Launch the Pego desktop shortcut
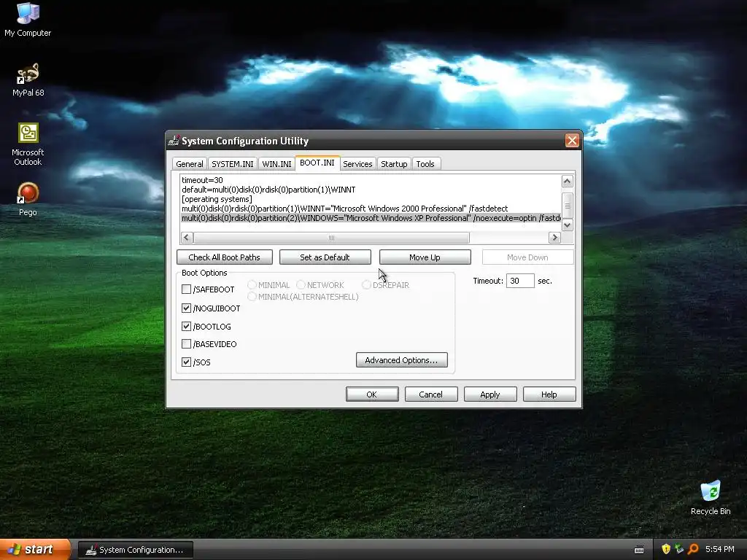 tap(28, 200)
